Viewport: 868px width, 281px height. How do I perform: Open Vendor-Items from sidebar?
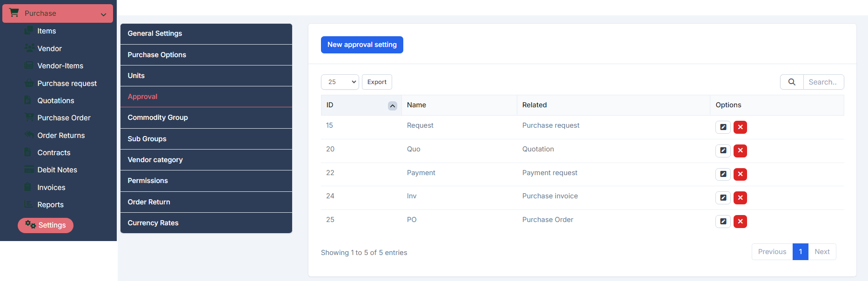point(60,66)
